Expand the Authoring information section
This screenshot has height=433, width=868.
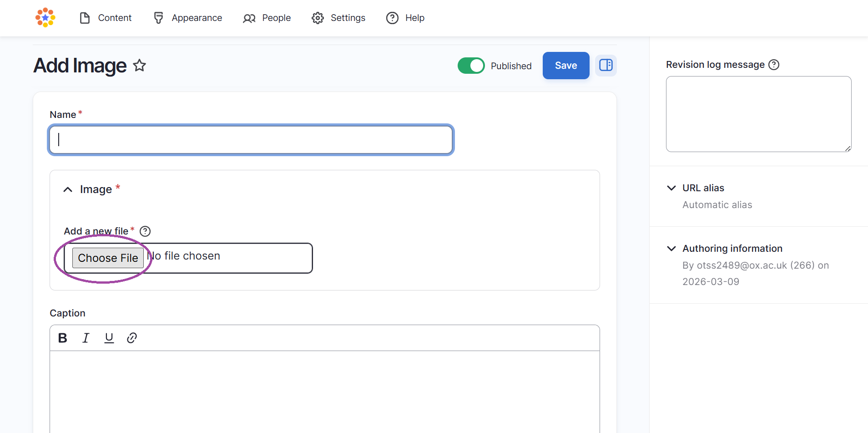(x=671, y=248)
